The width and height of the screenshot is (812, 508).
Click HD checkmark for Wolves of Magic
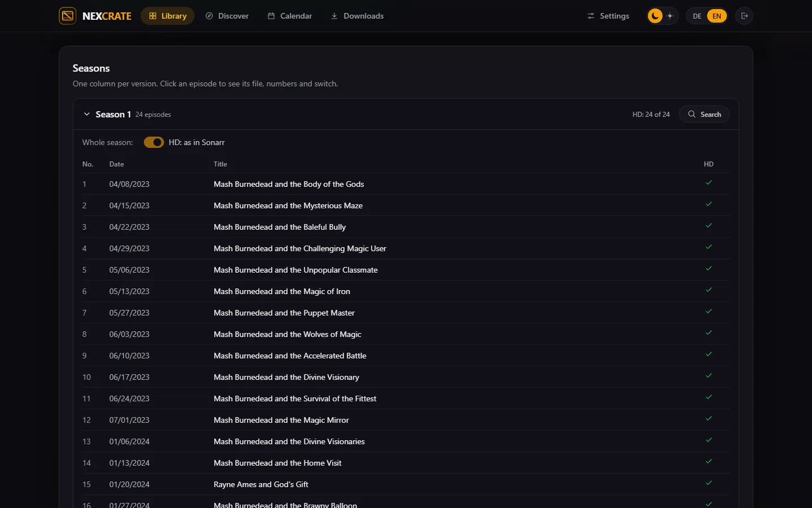(x=709, y=333)
